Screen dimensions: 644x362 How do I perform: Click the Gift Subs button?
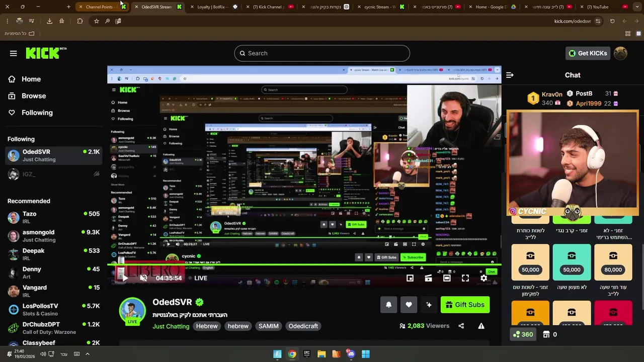465,305
